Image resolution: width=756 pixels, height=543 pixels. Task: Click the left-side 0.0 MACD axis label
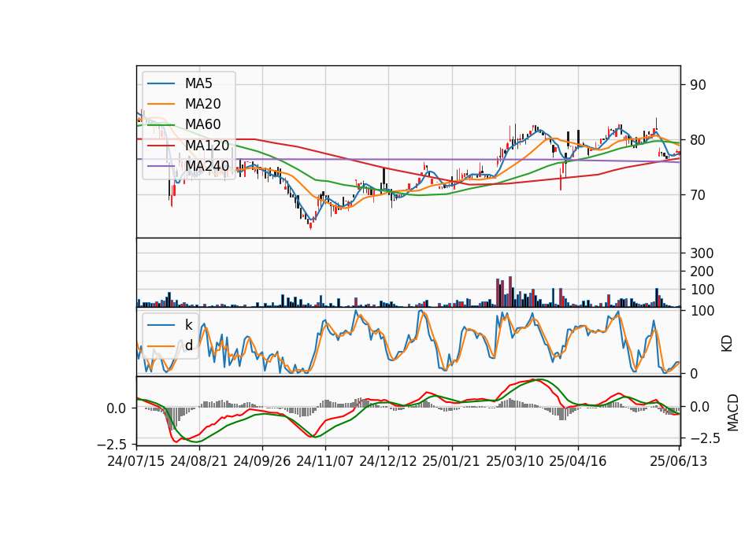[117, 408]
